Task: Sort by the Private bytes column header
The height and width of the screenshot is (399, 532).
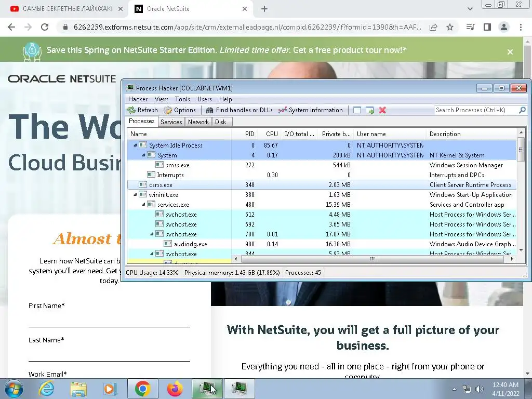Action: coord(336,134)
